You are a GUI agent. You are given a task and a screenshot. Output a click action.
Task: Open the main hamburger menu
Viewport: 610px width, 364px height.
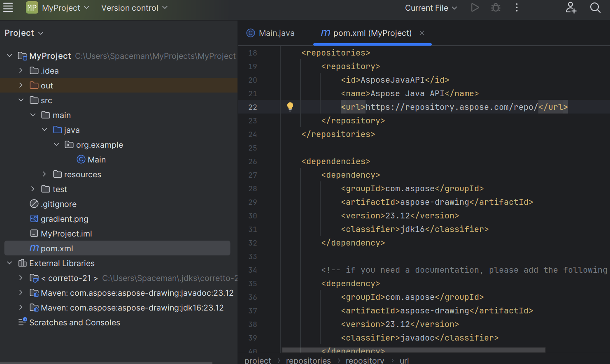[8, 7]
